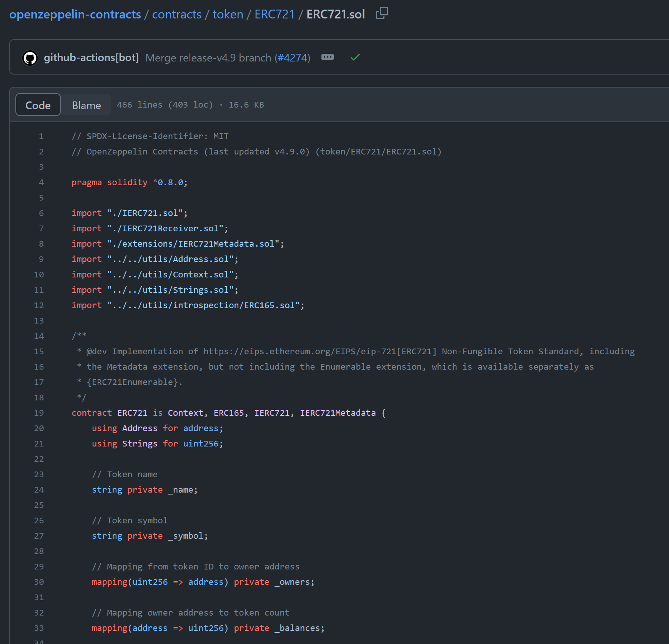The height and width of the screenshot is (644, 669).
Task: Open the contracts folder breadcrumb
Action: 176,14
